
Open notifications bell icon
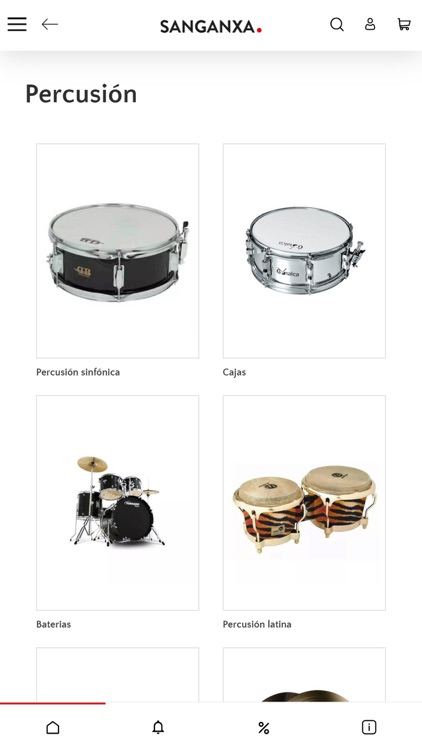click(158, 728)
